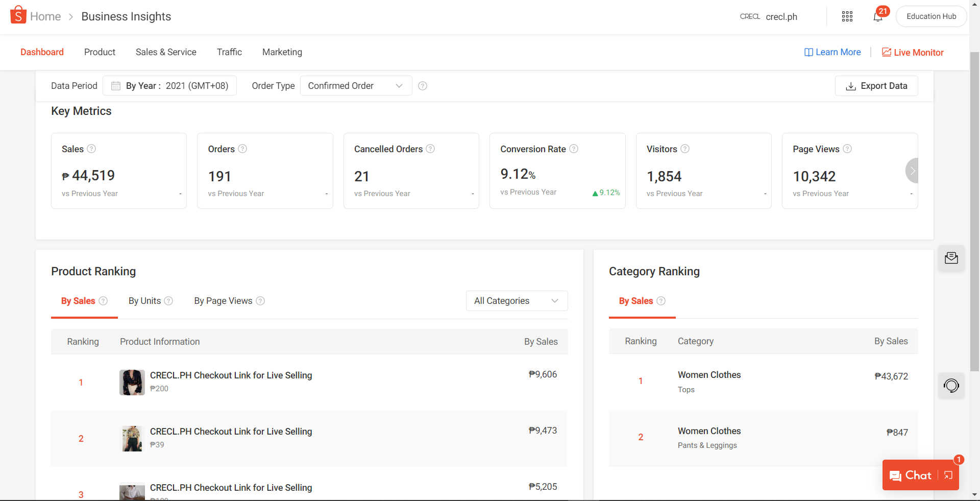Click help icon beside By Units
Viewport: 980px width, 501px height.
(x=168, y=301)
